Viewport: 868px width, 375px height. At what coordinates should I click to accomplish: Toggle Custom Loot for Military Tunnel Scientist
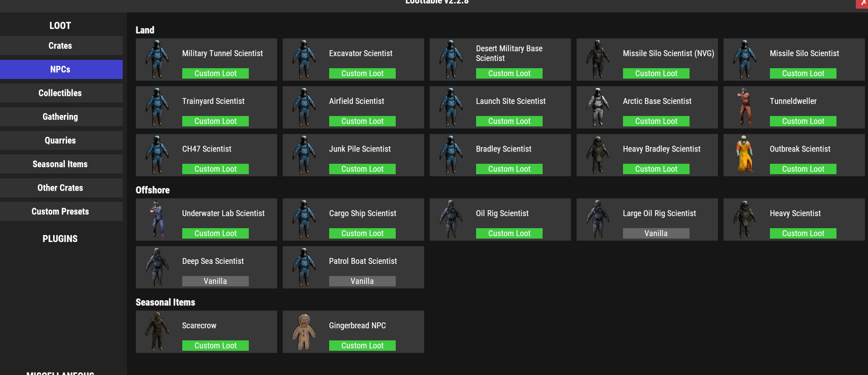(x=215, y=73)
